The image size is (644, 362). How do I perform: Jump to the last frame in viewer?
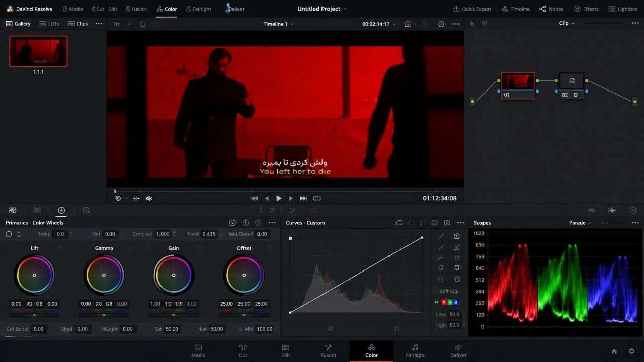click(303, 198)
